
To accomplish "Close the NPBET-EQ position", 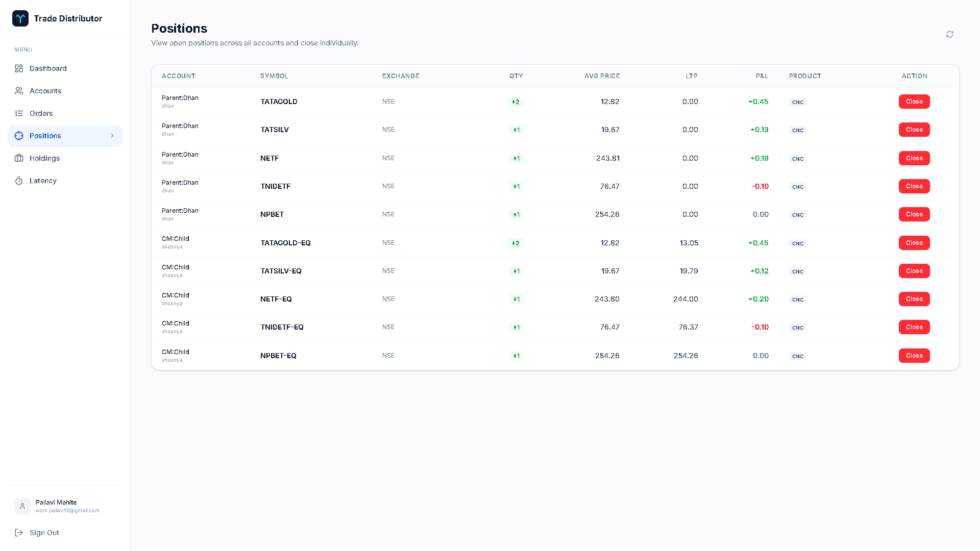I will tap(914, 356).
